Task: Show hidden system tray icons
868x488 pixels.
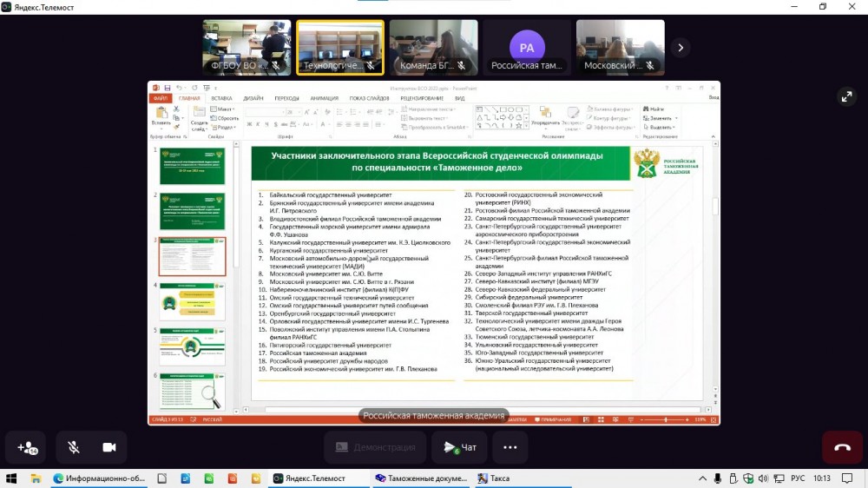Action: tap(702, 478)
